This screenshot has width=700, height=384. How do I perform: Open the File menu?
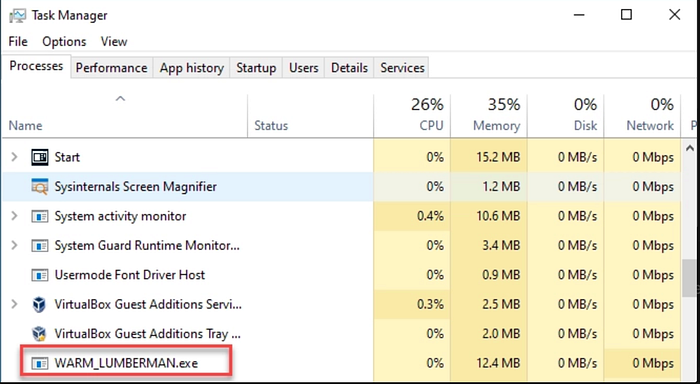[x=18, y=42]
